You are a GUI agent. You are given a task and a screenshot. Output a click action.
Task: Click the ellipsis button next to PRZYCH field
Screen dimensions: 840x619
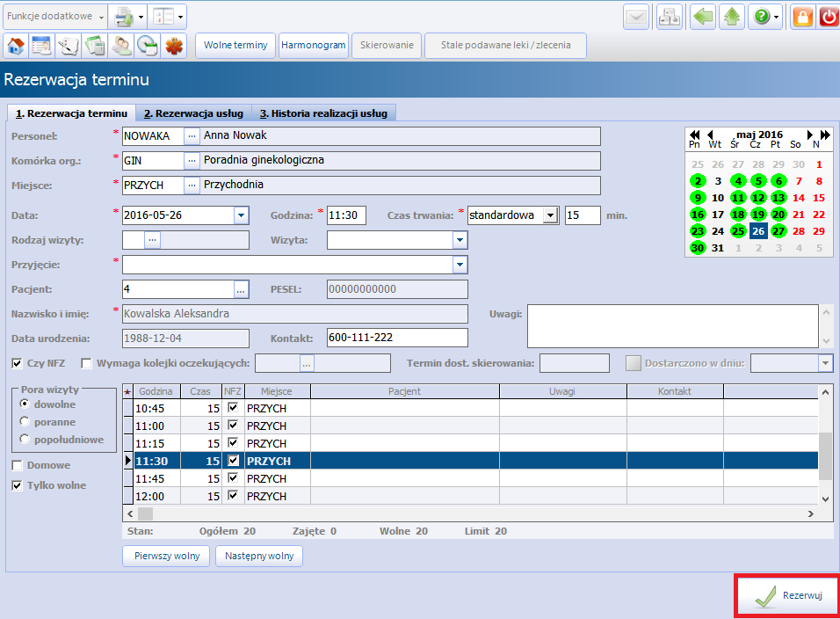click(192, 186)
